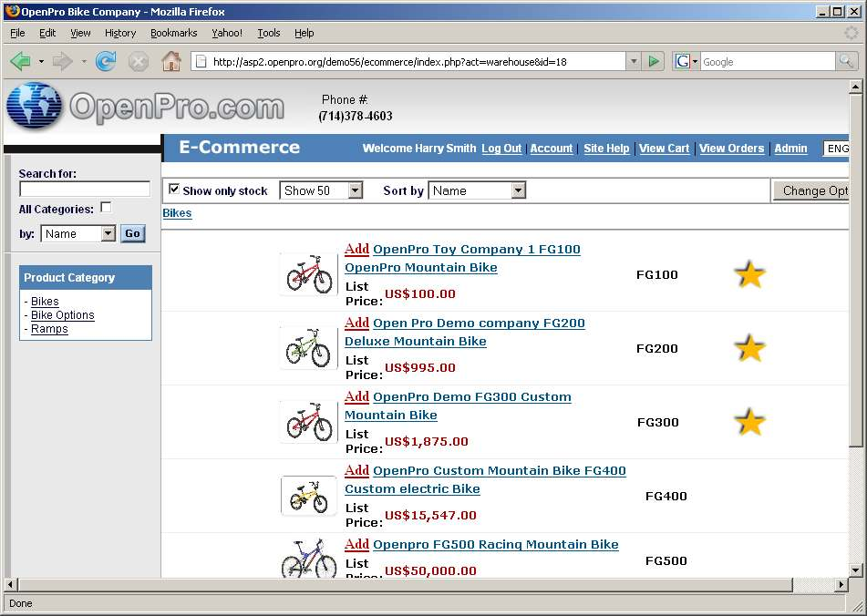Open the Sort by Name dropdown
Image resolution: width=867 pixels, height=616 pixels.
478,190
